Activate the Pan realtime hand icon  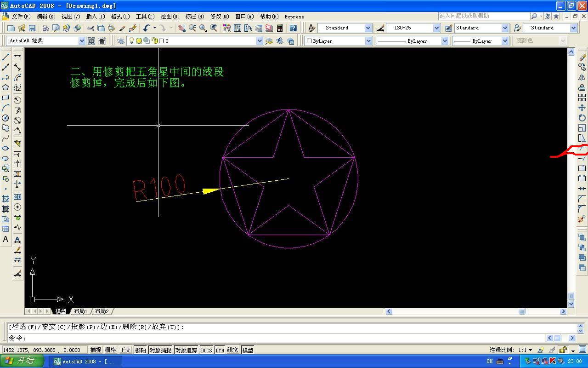pyautogui.click(x=182, y=28)
